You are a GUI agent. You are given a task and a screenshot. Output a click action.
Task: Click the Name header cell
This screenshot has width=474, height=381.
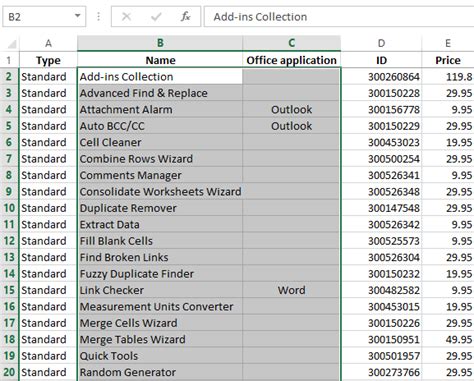point(160,60)
